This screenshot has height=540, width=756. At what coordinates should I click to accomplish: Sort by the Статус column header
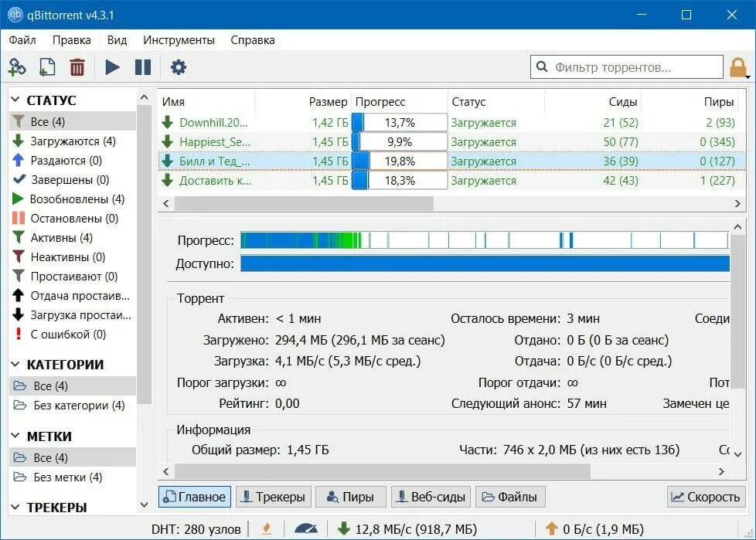tap(496, 102)
